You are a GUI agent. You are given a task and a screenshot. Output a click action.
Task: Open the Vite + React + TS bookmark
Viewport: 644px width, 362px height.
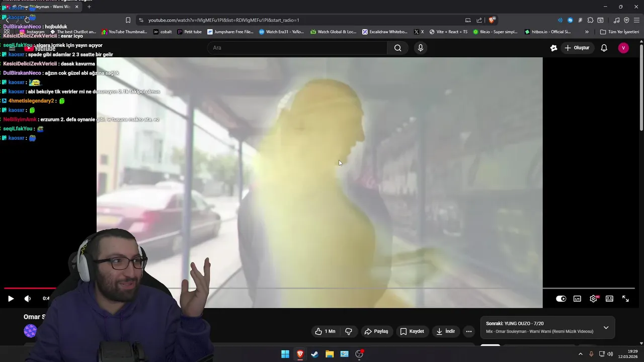coord(448,32)
